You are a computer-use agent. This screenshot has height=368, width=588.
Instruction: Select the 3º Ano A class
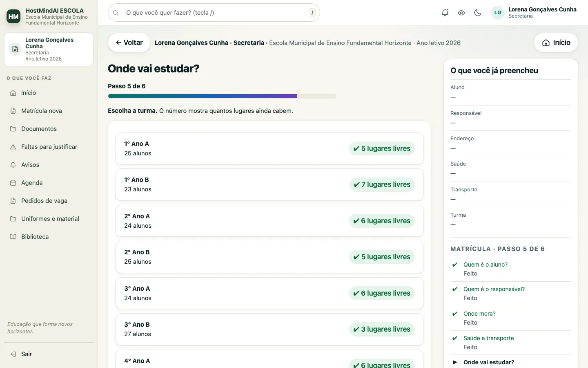click(269, 293)
